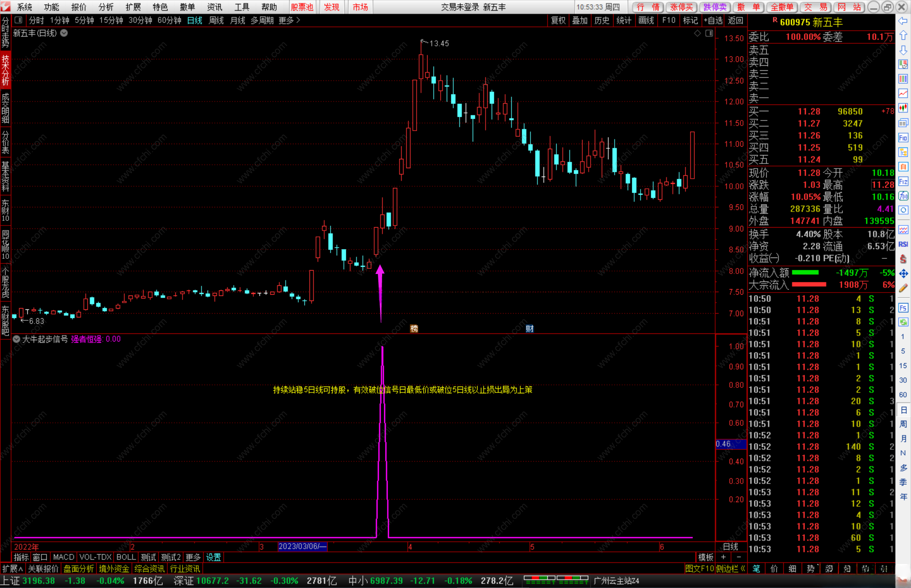The width and height of the screenshot is (911, 588).
Task: Click the 股票池 button
Action: [302, 7]
